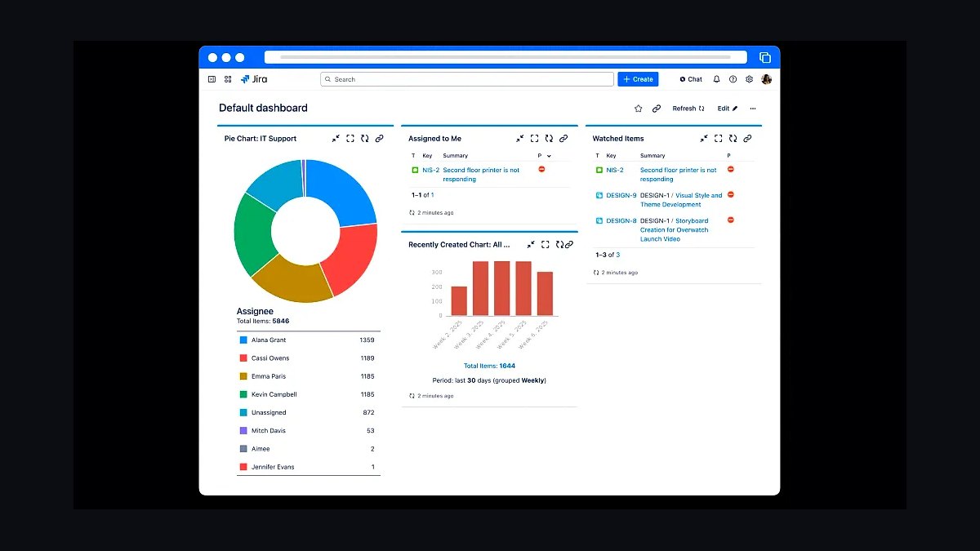The height and width of the screenshot is (551, 980).
Task: Open NIS-2 key in Assigned to Me
Action: point(430,170)
